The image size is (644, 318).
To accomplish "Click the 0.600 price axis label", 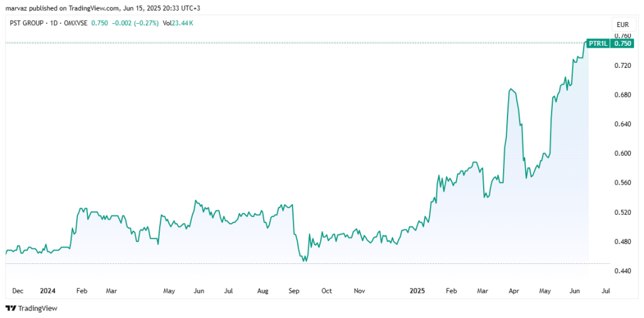I will pyautogui.click(x=622, y=153).
